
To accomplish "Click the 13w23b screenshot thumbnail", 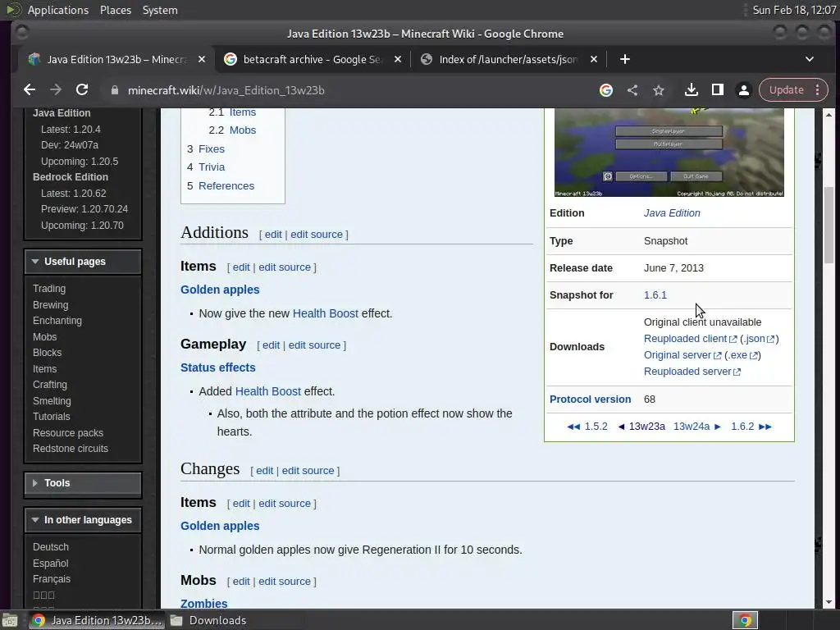I will [669, 152].
